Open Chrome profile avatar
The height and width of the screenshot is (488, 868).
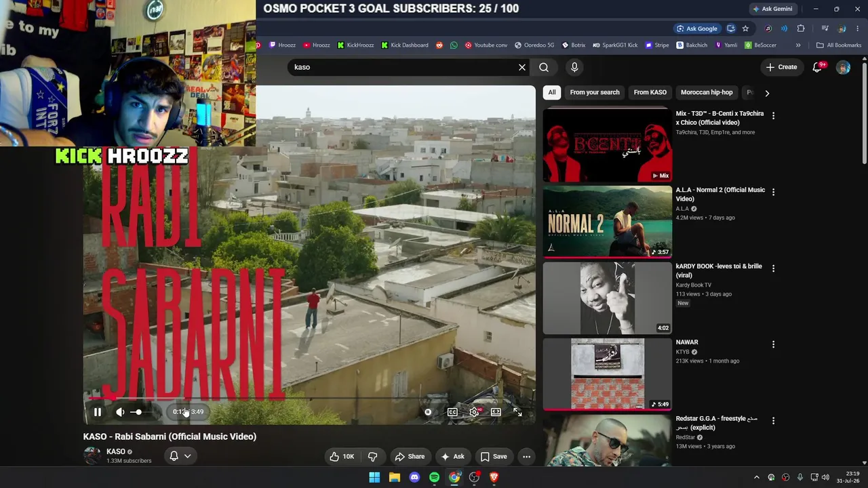tap(842, 28)
